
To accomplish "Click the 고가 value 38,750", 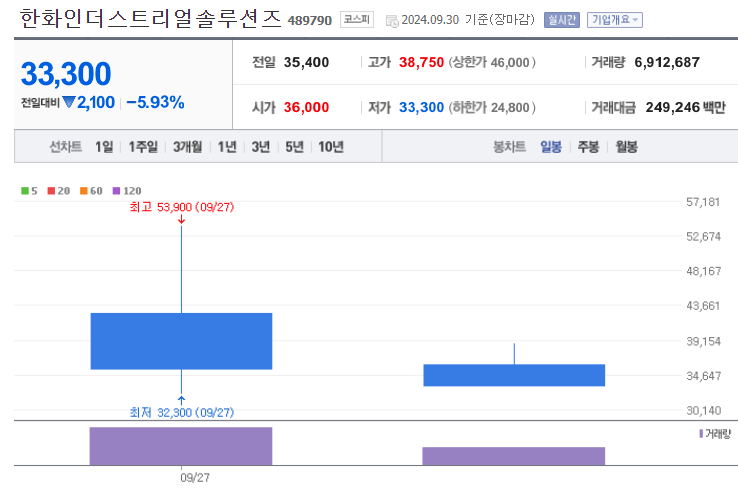I will (421, 62).
